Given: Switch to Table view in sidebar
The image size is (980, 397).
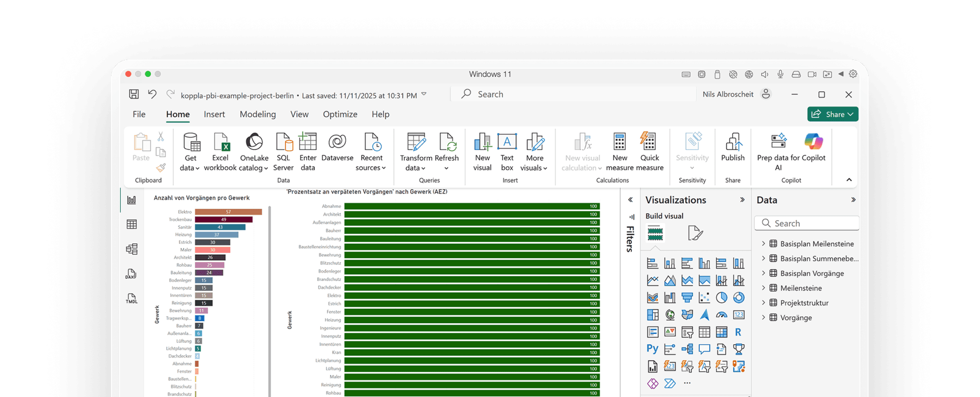Looking at the screenshot, I should [x=131, y=224].
